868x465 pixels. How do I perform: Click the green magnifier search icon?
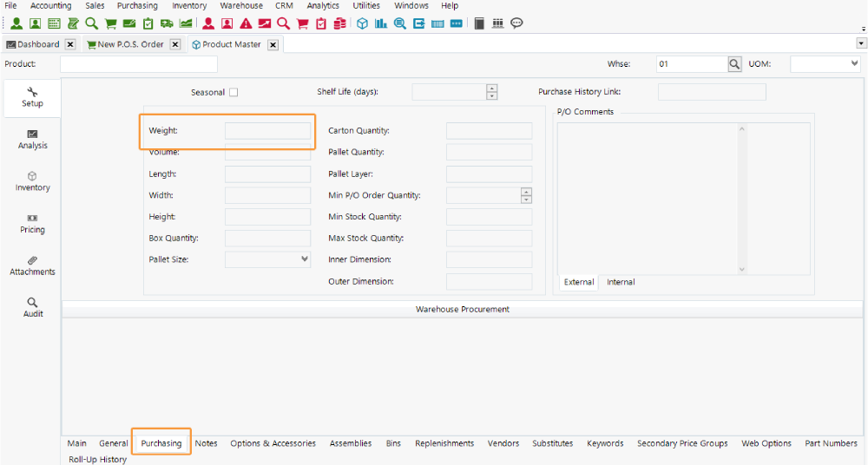tap(91, 23)
